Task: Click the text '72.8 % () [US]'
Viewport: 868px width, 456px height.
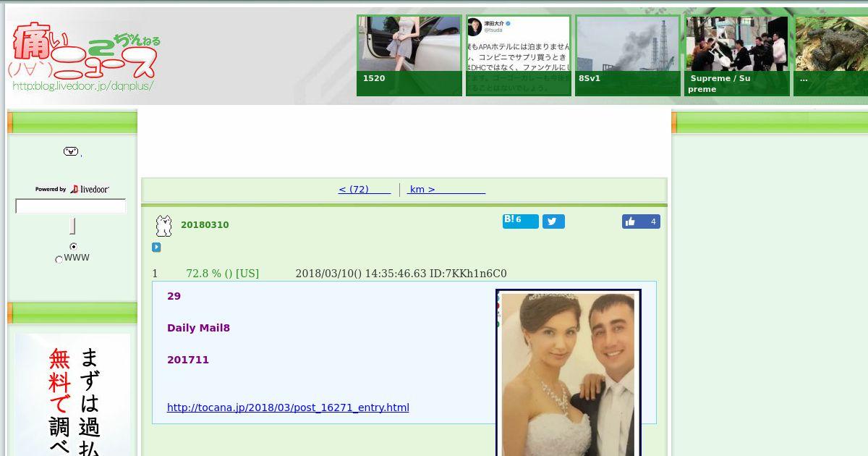Action: pos(222,274)
